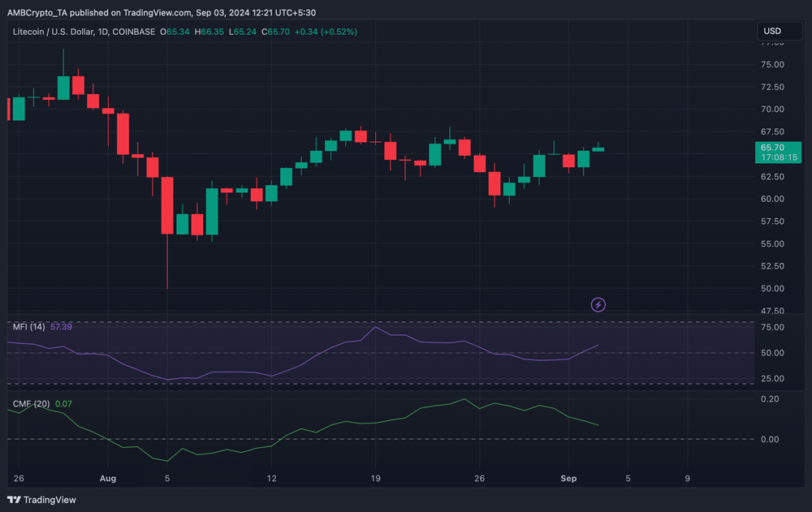Click the AMBCrypto_TA published header text
812x512 pixels.
162,12
